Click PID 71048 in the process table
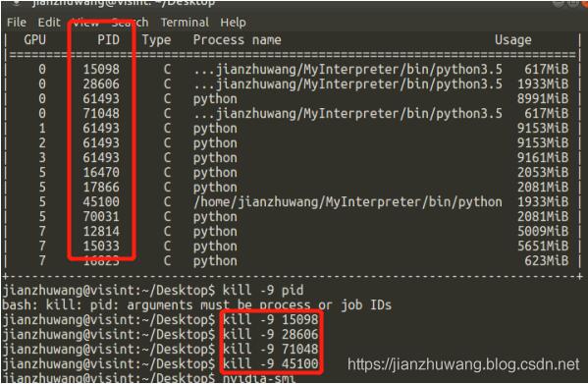 coord(101,113)
